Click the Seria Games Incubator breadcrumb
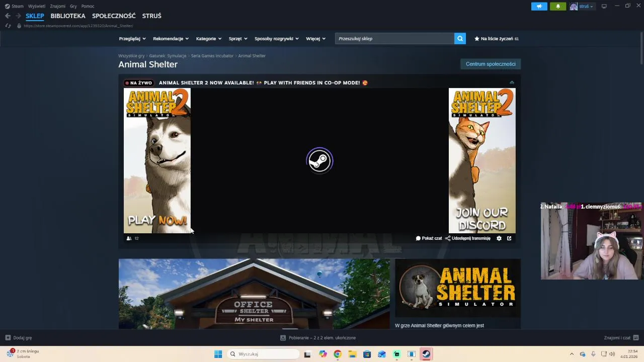The image size is (644, 362). (x=212, y=56)
